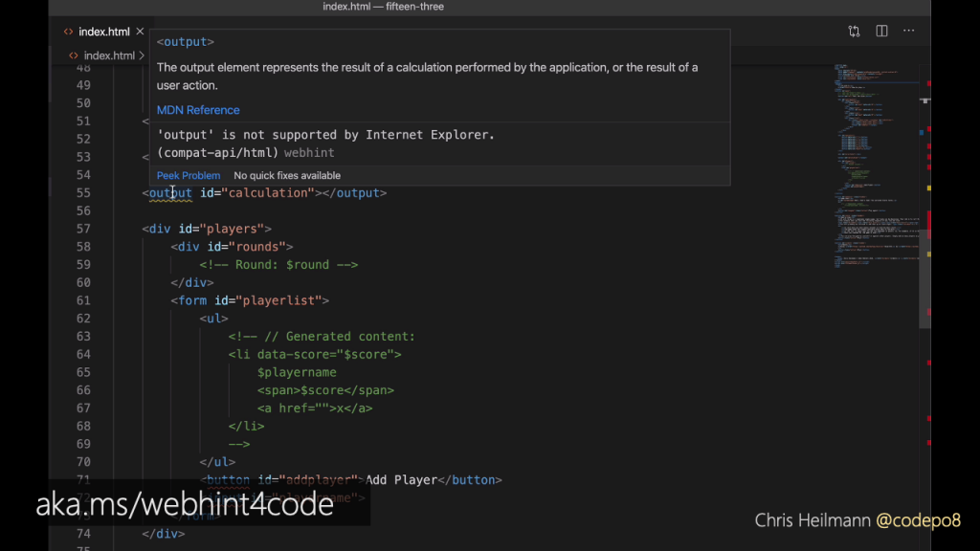Switch to the index.html editor tab

click(103, 32)
